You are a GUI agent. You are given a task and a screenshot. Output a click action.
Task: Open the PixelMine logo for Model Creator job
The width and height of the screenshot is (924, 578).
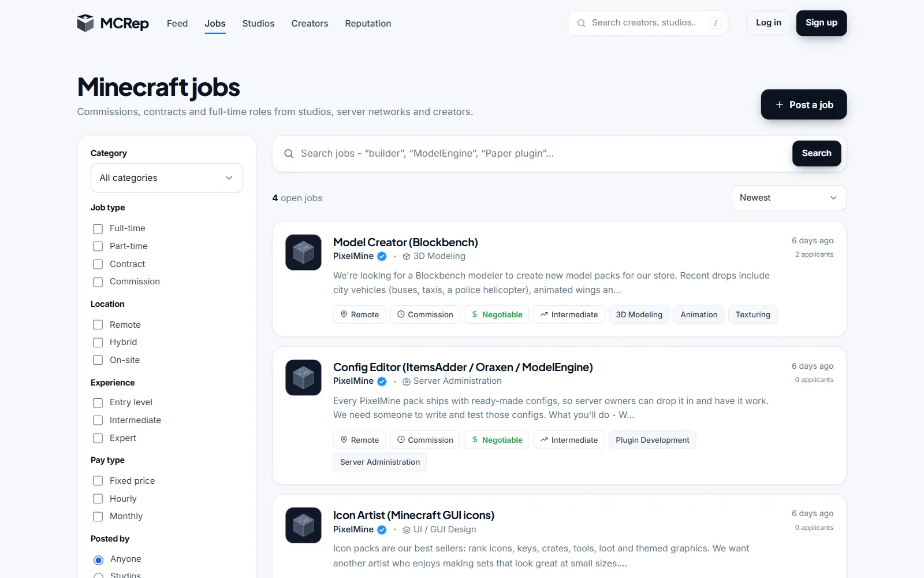tap(303, 252)
